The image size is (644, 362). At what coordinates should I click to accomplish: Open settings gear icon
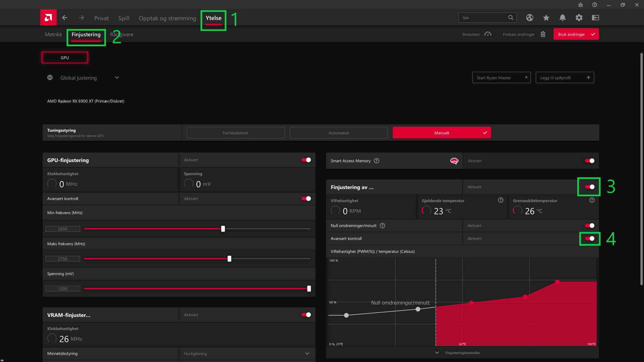579,18
